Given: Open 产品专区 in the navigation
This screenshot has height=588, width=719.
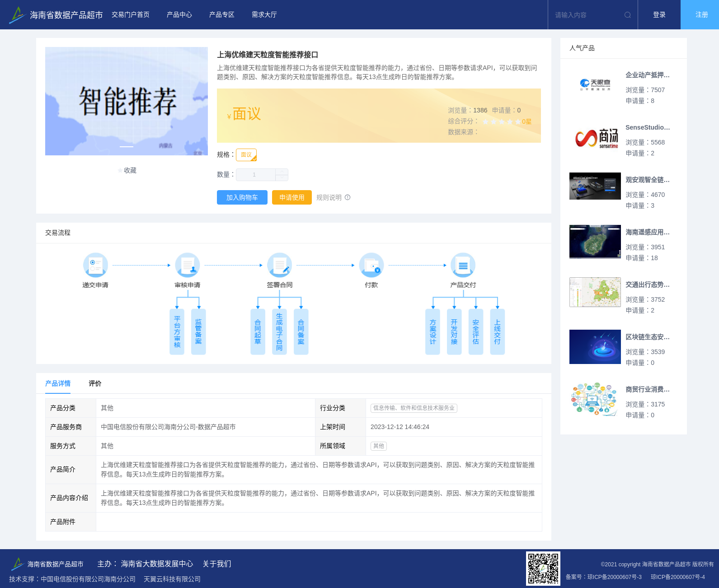Looking at the screenshot, I should (x=222, y=15).
